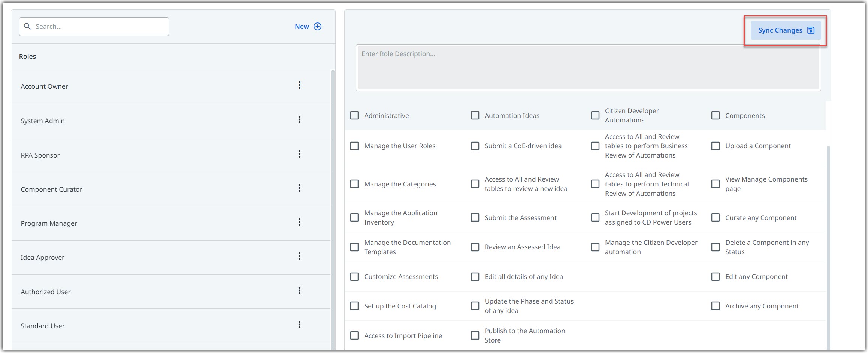868x353 pixels.
Task: Open Component Curator three-dot options menu
Action: point(299,188)
